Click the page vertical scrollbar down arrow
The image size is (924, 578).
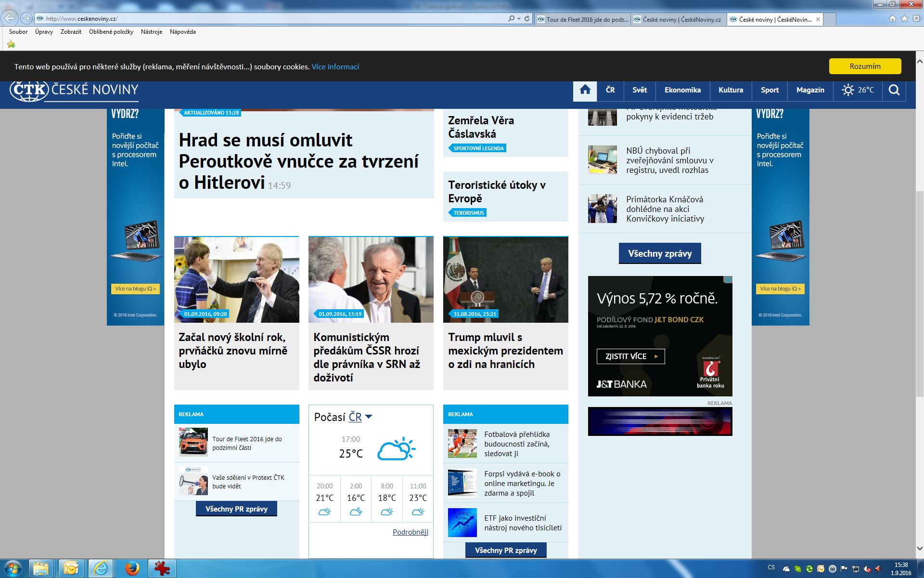pos(920,549)
